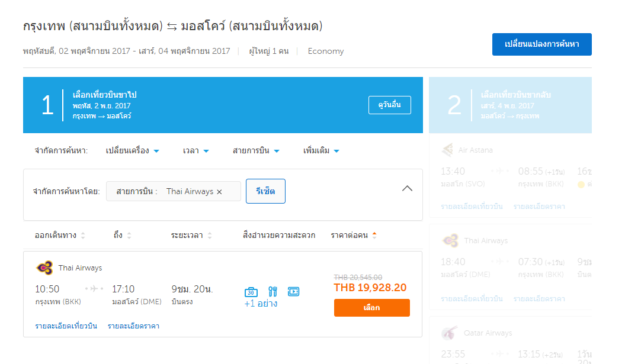
Task: Click the เปลี่ยนแปลงการค้นหา change search button
Action: [x=541, y=44]
